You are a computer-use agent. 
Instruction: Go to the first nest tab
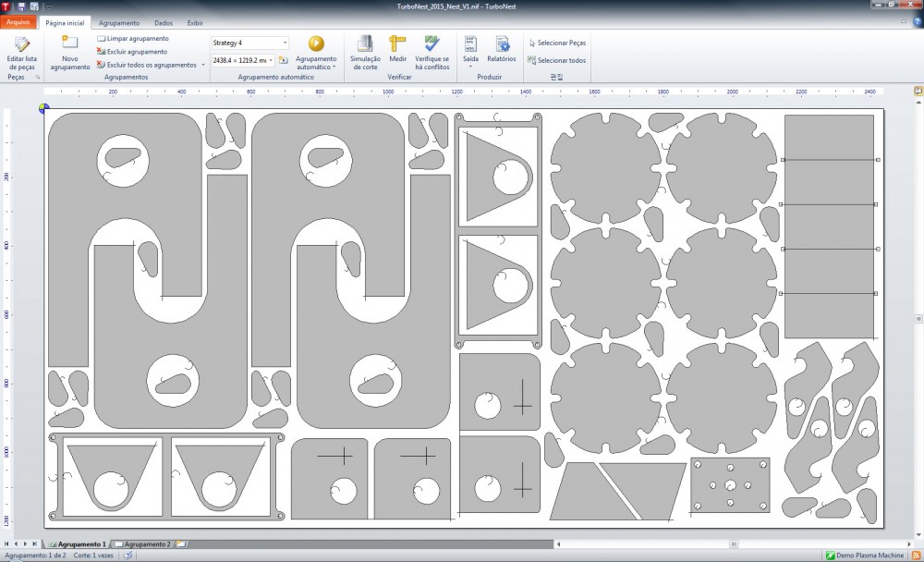[x=6, y=544]
